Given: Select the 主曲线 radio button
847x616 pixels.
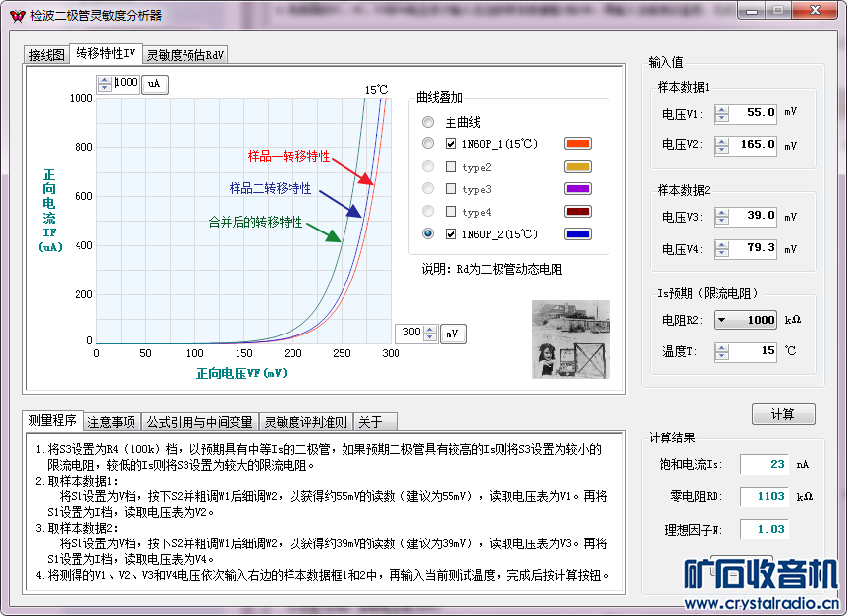Looking at the screenshot, I should pyautogui.click(x=428, y=122).
